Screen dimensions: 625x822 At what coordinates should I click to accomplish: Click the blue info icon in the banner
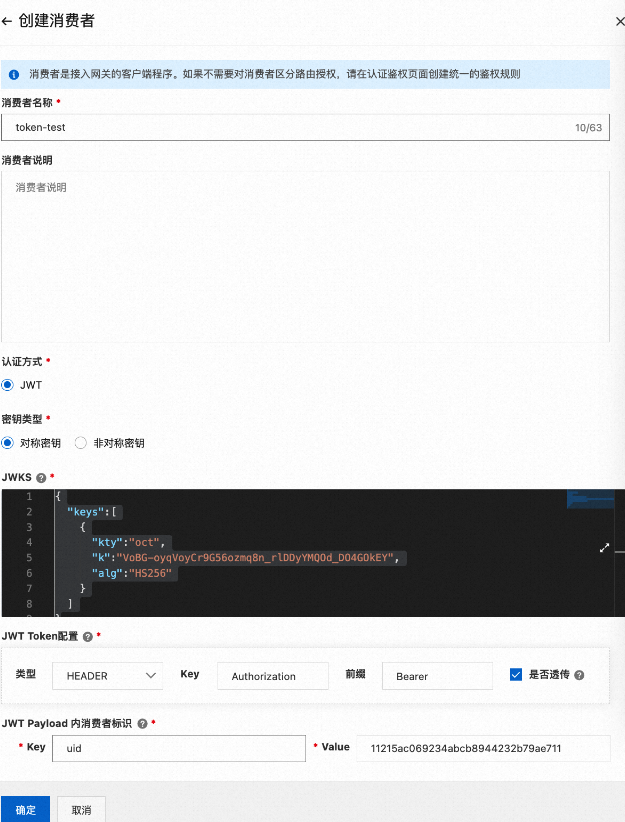[14, 74]
